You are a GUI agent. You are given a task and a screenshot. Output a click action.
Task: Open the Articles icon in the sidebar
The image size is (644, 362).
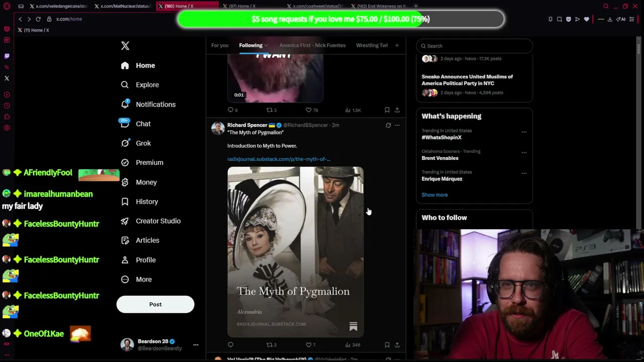pos(125,240)
